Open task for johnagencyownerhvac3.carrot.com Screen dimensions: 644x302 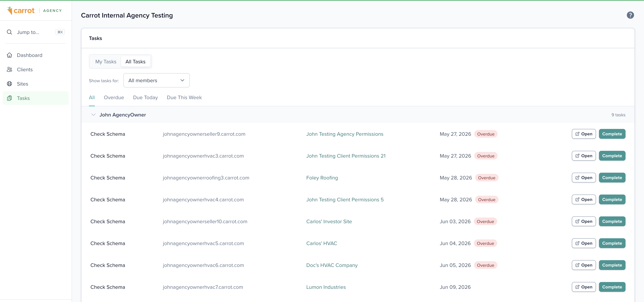coord(584,156)
